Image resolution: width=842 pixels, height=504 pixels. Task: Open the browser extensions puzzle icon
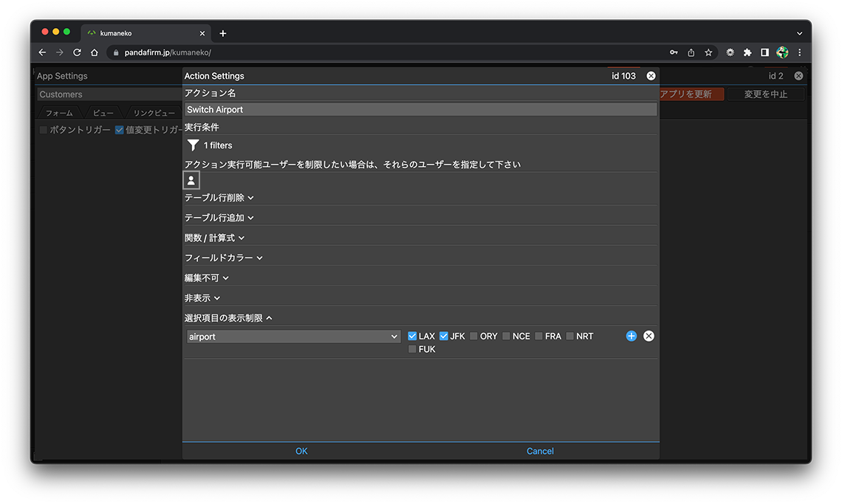coord(747,52)
